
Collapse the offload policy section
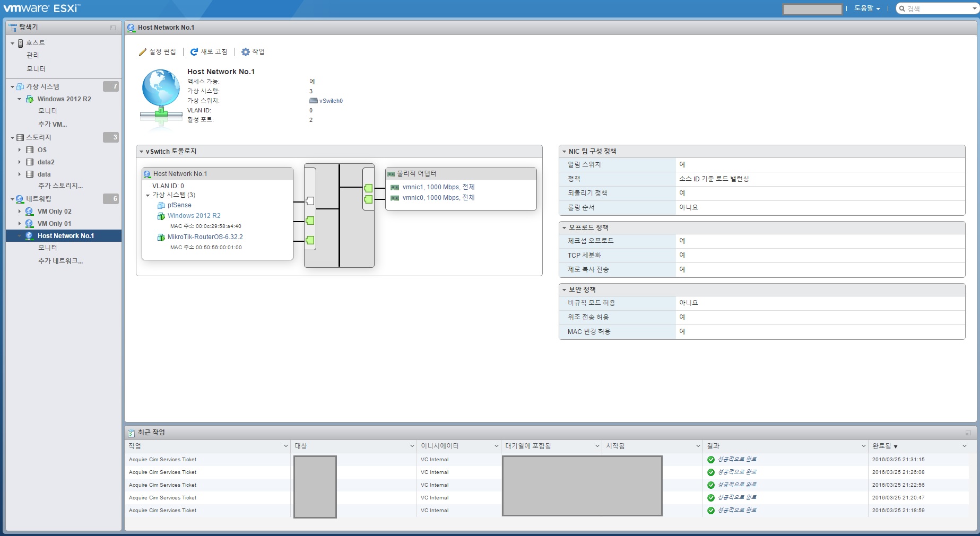(x=564, y=227)
